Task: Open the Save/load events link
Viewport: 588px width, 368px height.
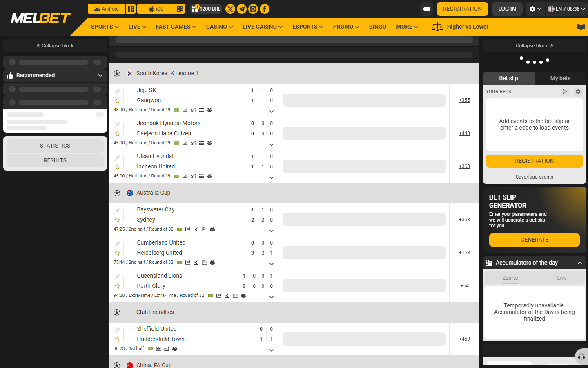Action: pyautogui.click(x=534, y=177)
